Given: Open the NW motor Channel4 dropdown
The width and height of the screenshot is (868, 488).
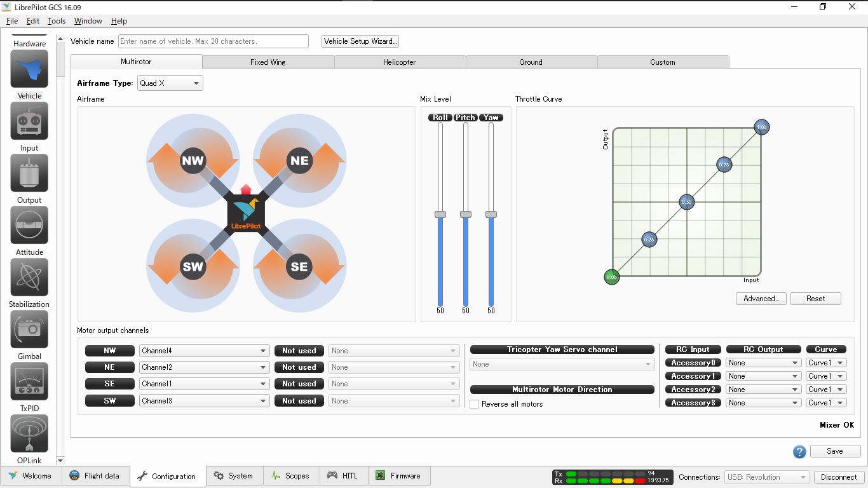Looking at the screenshot, I should tap(204, 351).
